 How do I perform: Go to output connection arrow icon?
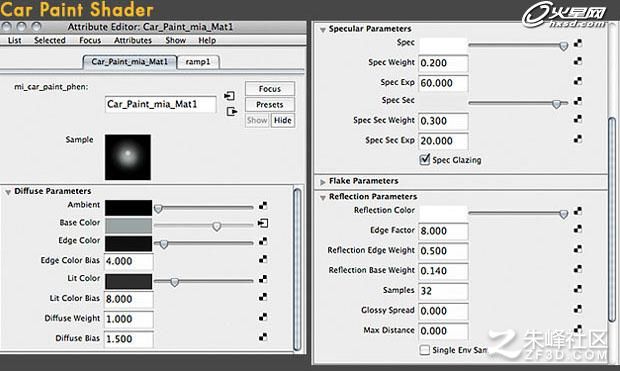(232, 112)
